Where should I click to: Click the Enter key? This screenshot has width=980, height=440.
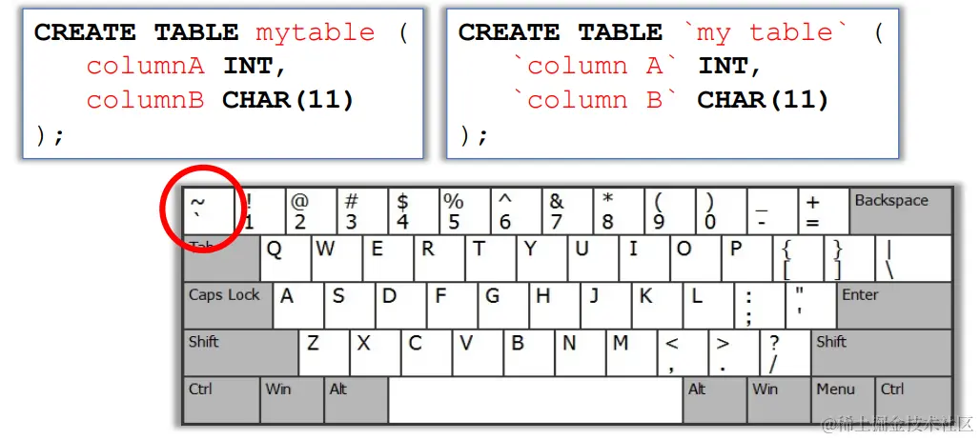click(894, 305)
